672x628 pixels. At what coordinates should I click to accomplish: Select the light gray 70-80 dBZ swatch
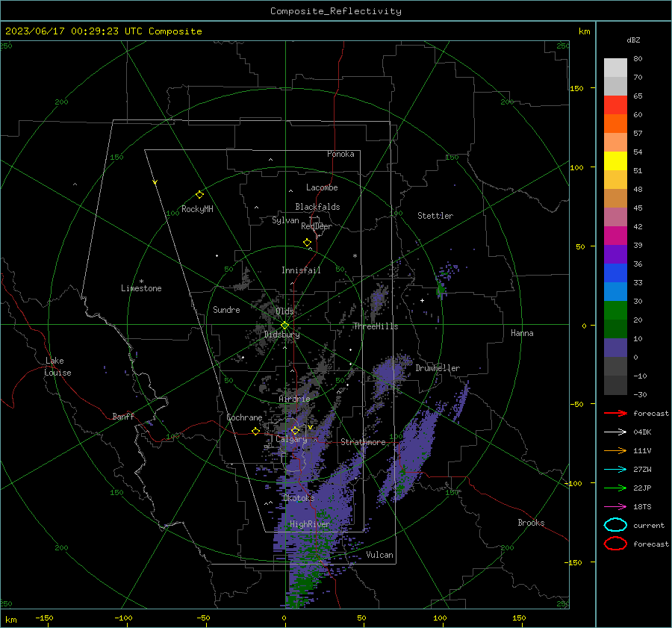coord(615,67)
